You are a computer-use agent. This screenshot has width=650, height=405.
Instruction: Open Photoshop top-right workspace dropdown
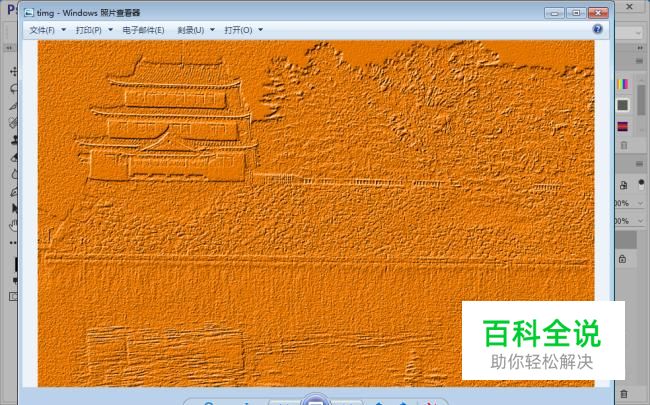638,33
